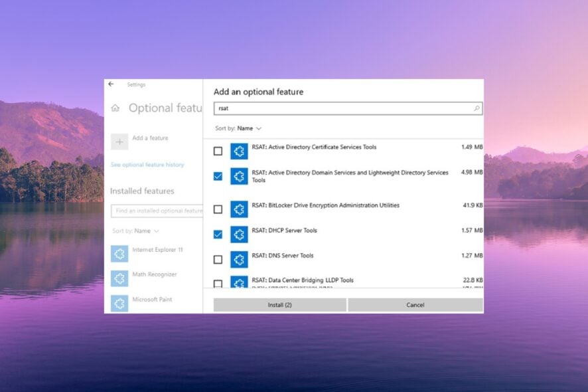This screenshot has height=392, width=588.
Task: Click the 41.9 KB size value
Action: coord(473,205)
